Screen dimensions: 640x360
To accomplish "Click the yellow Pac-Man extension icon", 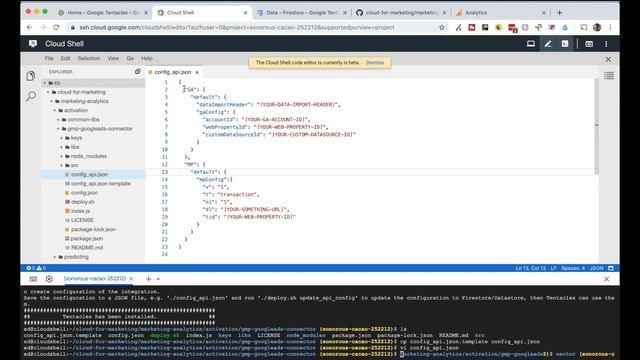I will [498, 27].
